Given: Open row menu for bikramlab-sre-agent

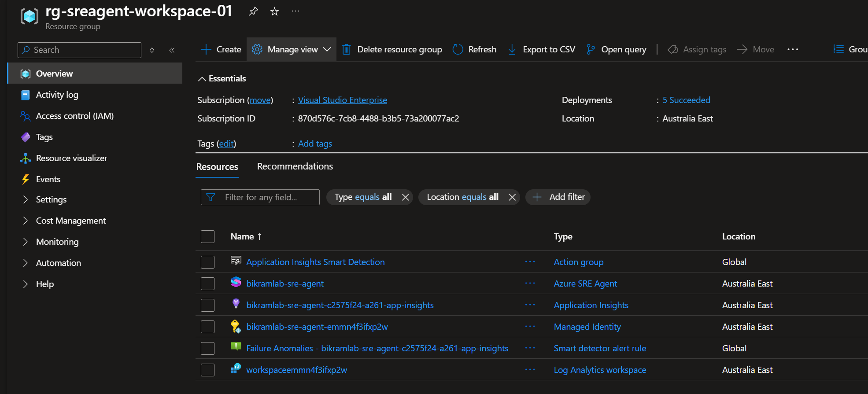Looking at the screenshot, I should click(530, 283).
